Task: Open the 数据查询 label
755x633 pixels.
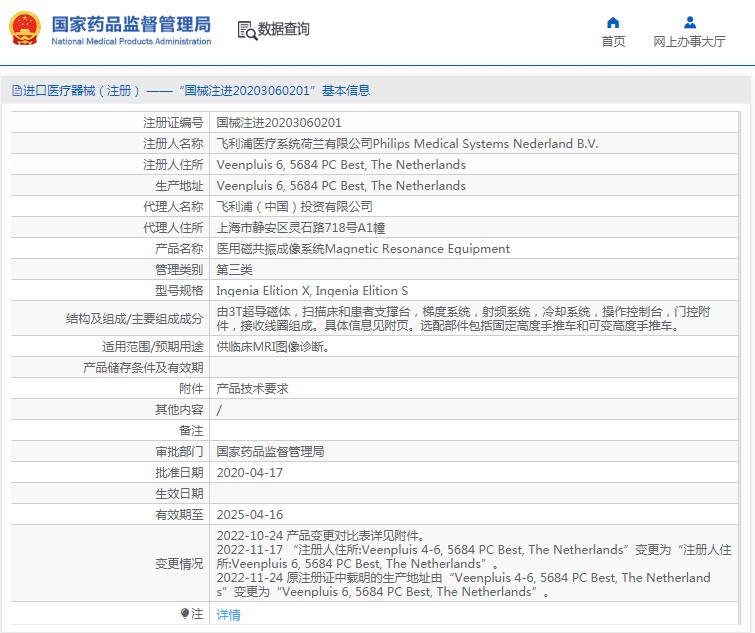Action: pyautogui.click(x=284, y=29)
